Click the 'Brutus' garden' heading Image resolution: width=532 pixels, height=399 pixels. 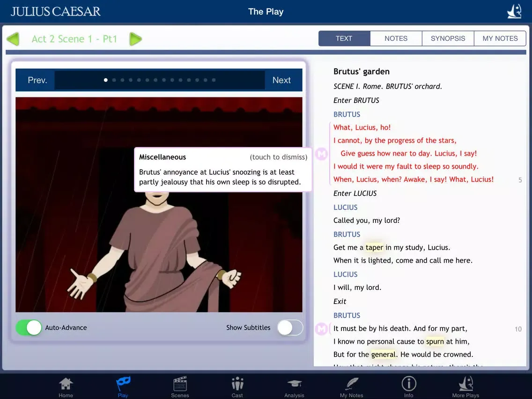coord(362,72)
